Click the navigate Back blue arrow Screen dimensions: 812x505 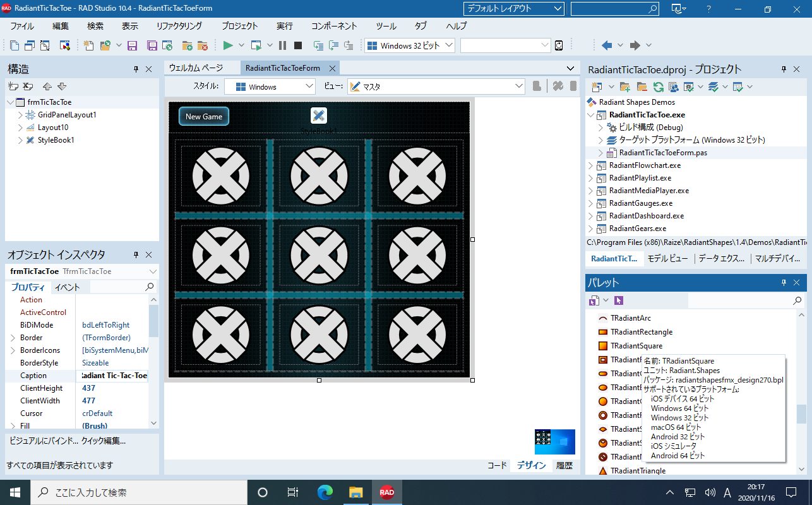607,45
